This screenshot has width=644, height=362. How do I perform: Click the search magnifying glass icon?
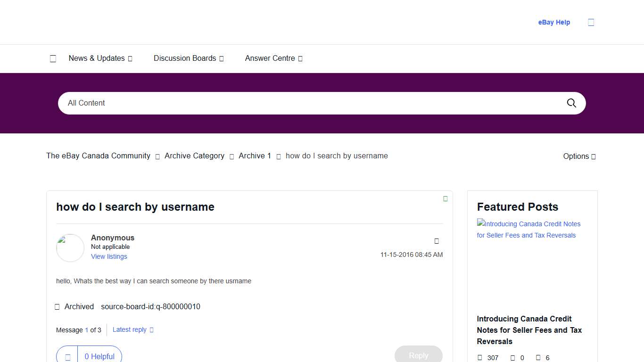pos(571,103)
